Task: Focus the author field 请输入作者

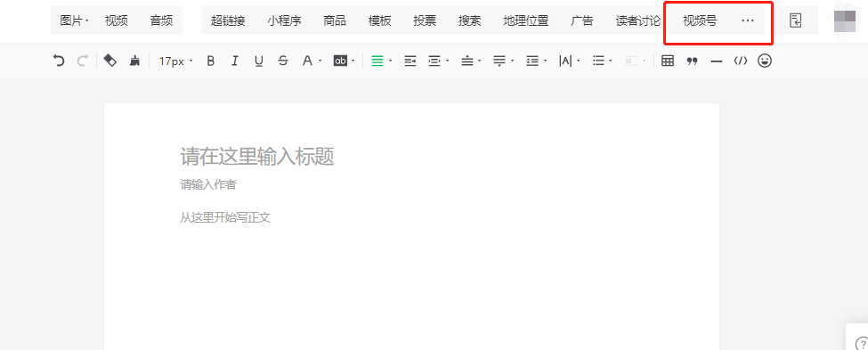Action: [208, 185]
